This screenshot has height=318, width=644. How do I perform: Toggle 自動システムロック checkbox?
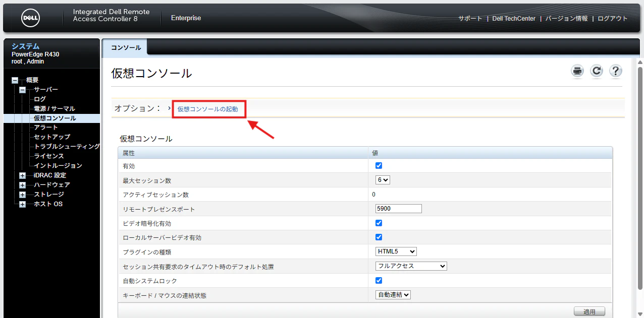point(379,280)
